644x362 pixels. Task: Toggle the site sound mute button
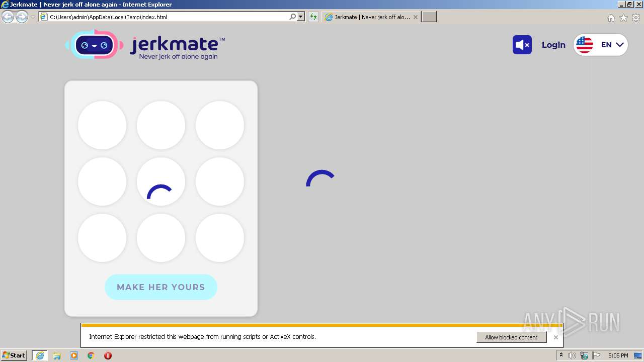point(522,45)
